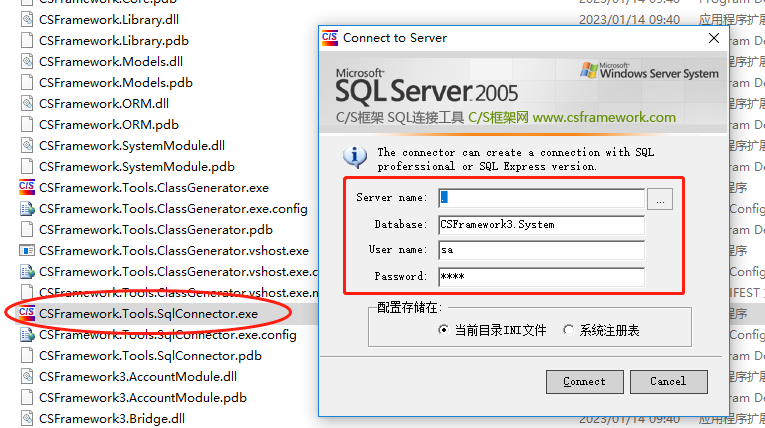Screen dimensions: 765x428
Task: Select SqlConnector.exe C/S application icon
Action: (27, 313)
